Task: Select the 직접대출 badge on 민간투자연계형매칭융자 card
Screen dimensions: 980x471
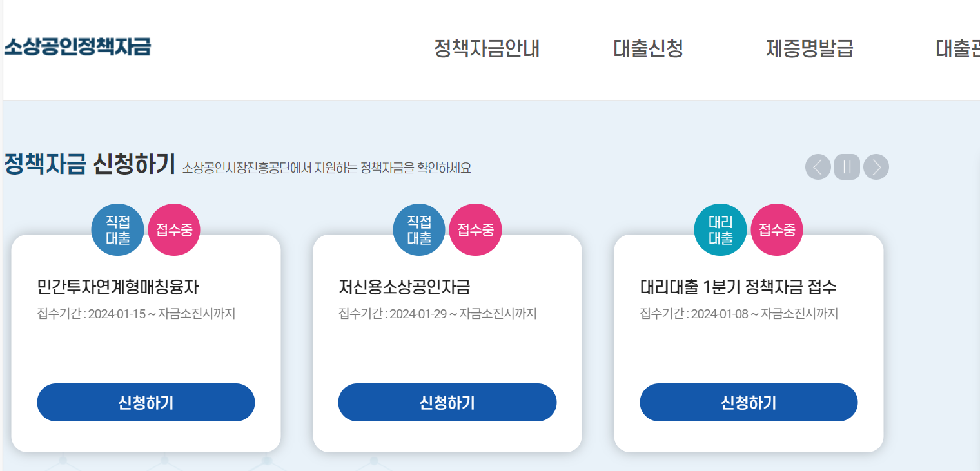Action: click(117, 229)
